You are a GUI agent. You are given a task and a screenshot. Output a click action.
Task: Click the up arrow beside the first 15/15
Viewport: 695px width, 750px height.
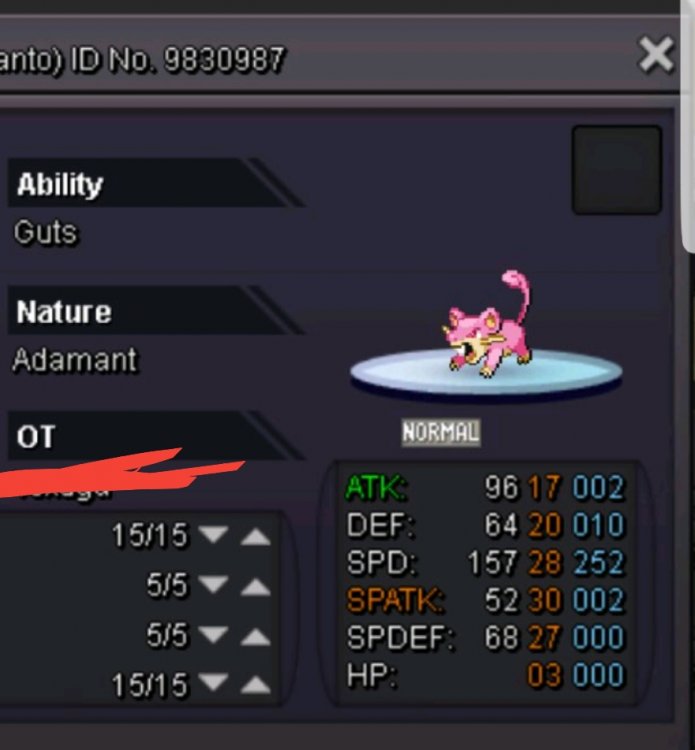click(255, 536)
